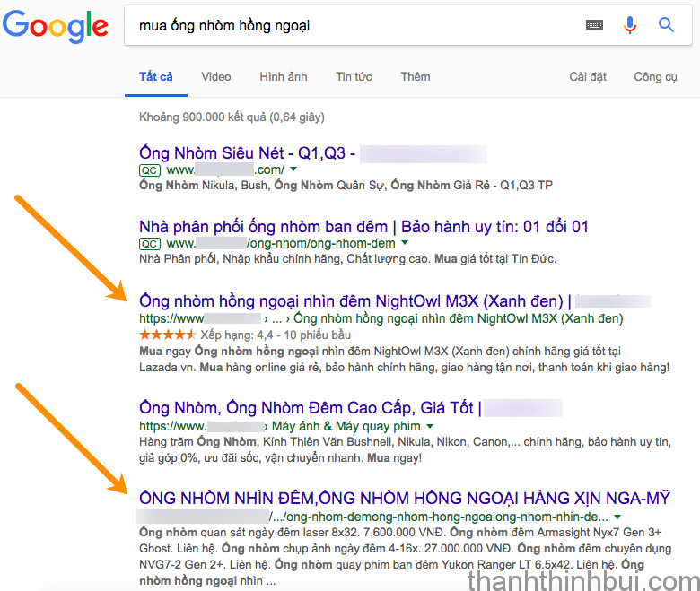Open ỐNG NHÒM NHÌN ĐÊM HÀNG XỊN NGA-MỸ link
Screen dimensions: 700x591
click(404, 499)
